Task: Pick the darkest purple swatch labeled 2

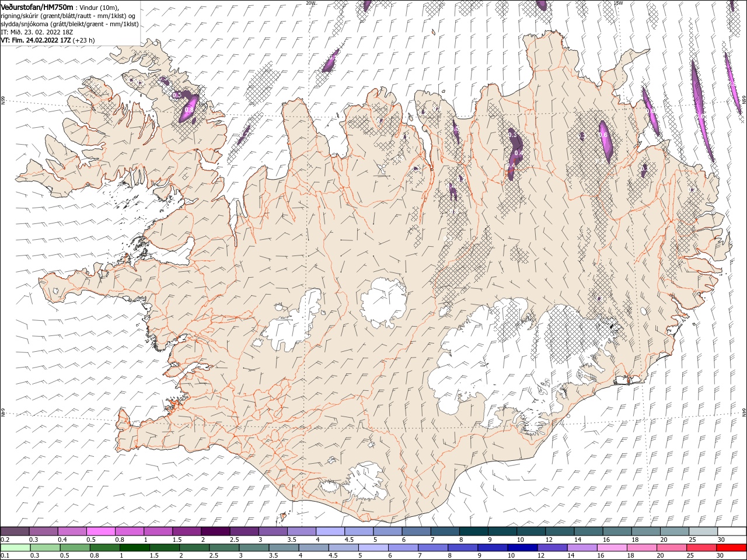Action: 215,531
